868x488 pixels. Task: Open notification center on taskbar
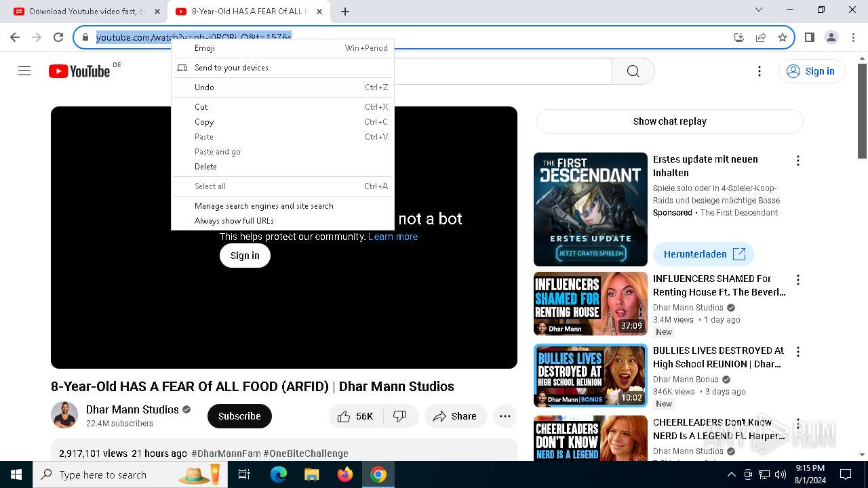(x=846, y=474)
